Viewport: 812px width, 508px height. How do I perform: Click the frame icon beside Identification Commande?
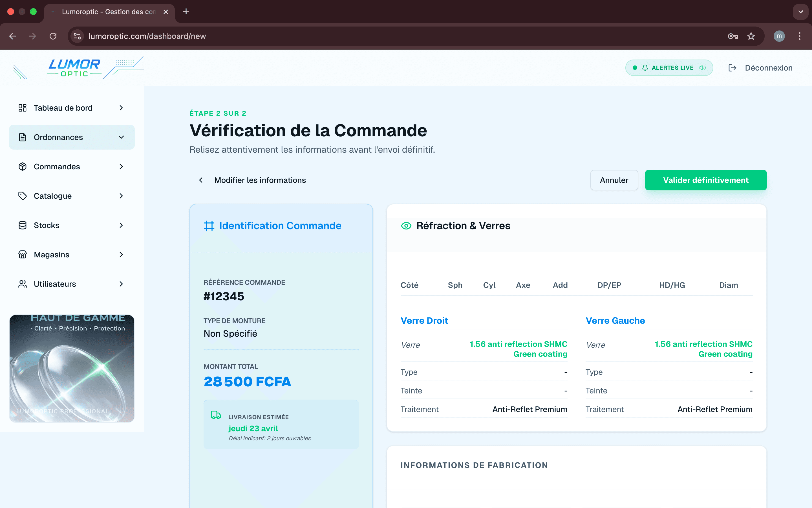tap(209, 226)
